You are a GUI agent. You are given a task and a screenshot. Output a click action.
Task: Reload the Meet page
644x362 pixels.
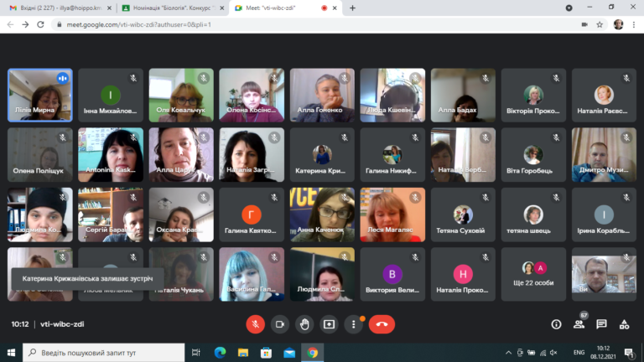pyautogui.click(x=40, y=24)
